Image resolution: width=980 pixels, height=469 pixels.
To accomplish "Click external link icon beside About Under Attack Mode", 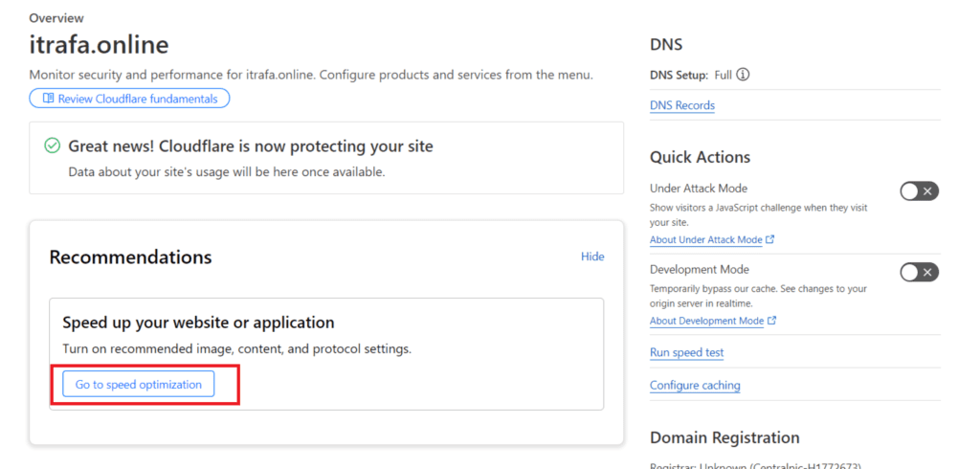I will click(x=770, y=239).
